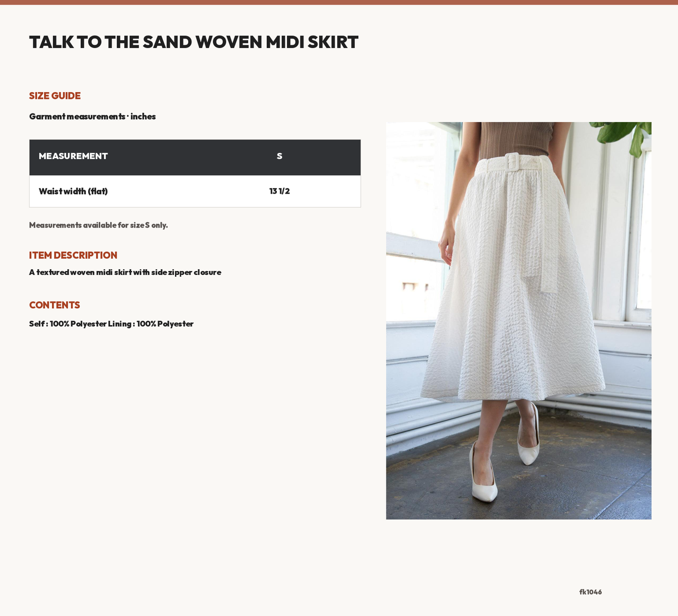Select the 'CONTENTS' heading

pos(55,305)
